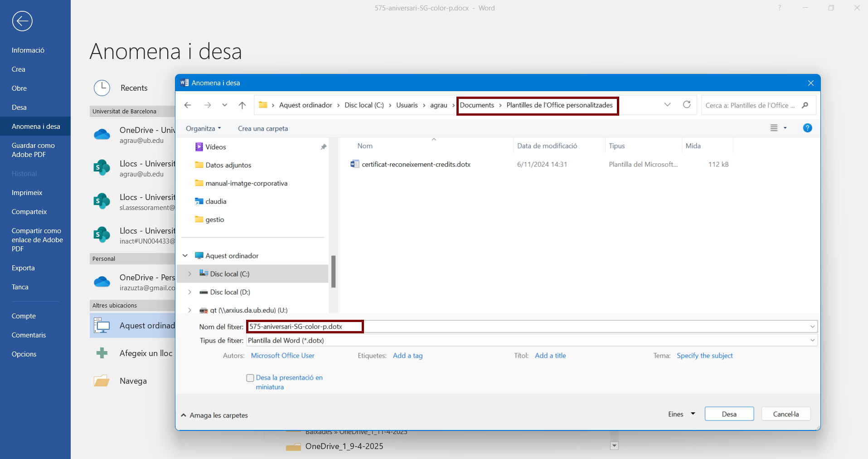Select Exporta in the left sidebar
Screen dimensions: 868x459
pos(23,268)
